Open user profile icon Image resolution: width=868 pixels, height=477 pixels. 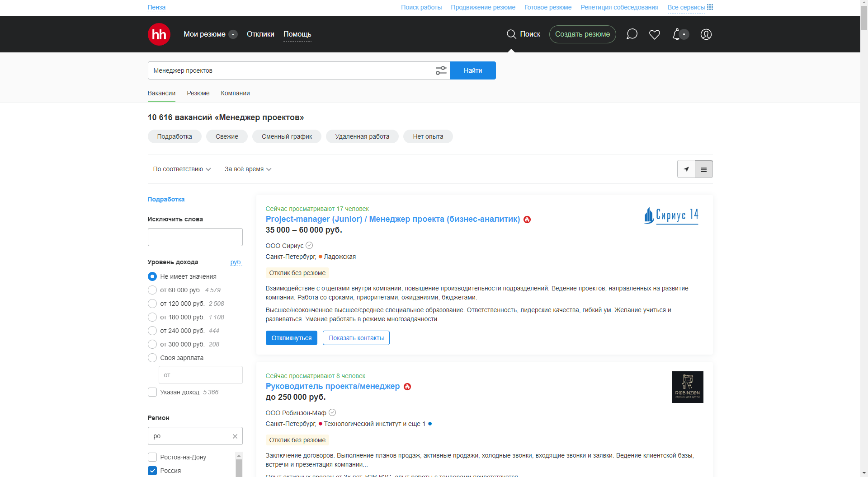pyautogui.click(x=706, y=34)
